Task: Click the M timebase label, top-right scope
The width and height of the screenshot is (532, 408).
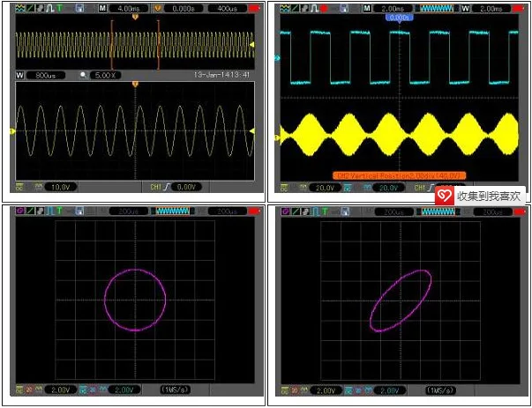Action: tap(367, 9)
